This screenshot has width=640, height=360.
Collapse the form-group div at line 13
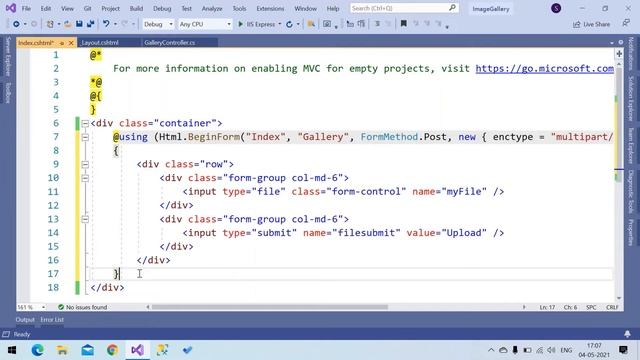pos(85,219)
